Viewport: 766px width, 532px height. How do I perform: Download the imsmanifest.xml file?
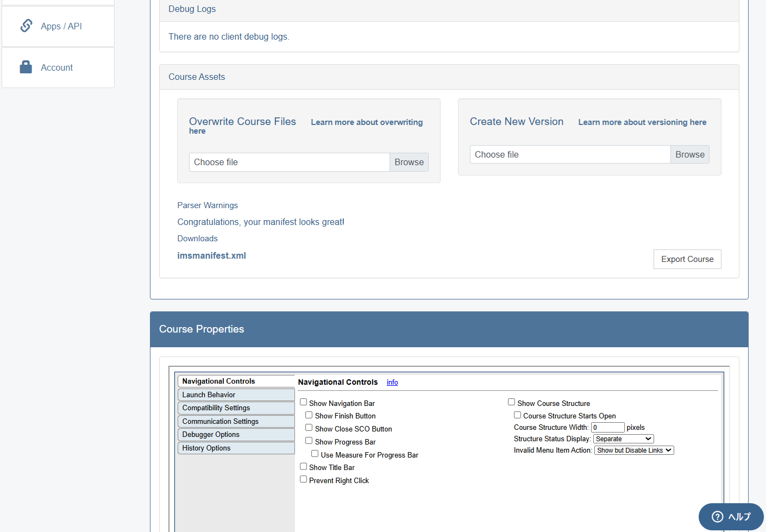click(211, 256)
